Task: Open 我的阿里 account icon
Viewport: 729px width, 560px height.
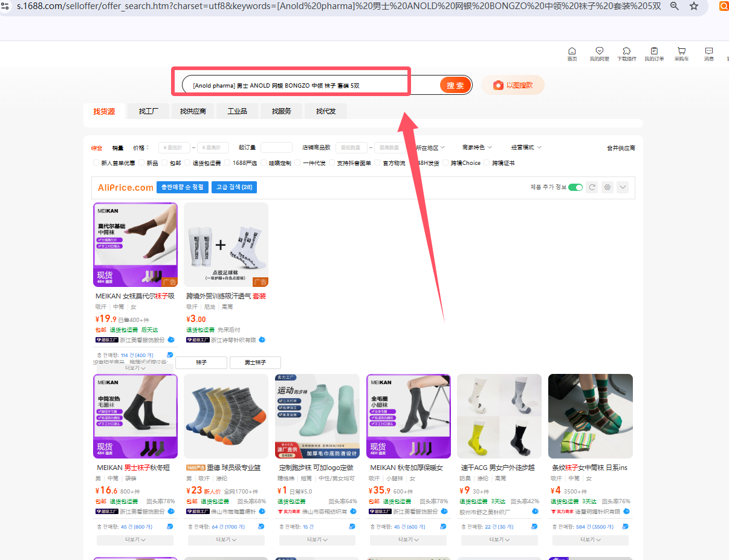Action: [x=600, y=51]
